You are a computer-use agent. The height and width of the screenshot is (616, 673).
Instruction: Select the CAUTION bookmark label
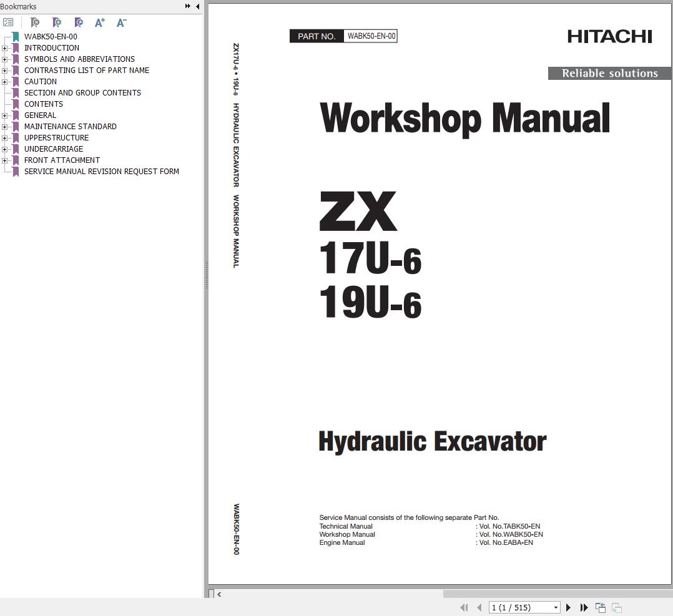41,82
